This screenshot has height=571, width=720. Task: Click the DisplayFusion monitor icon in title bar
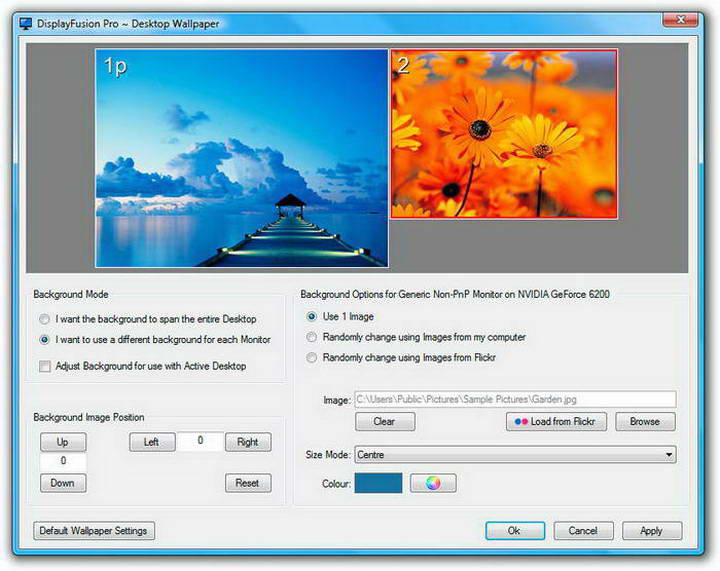tap(26, 24)
